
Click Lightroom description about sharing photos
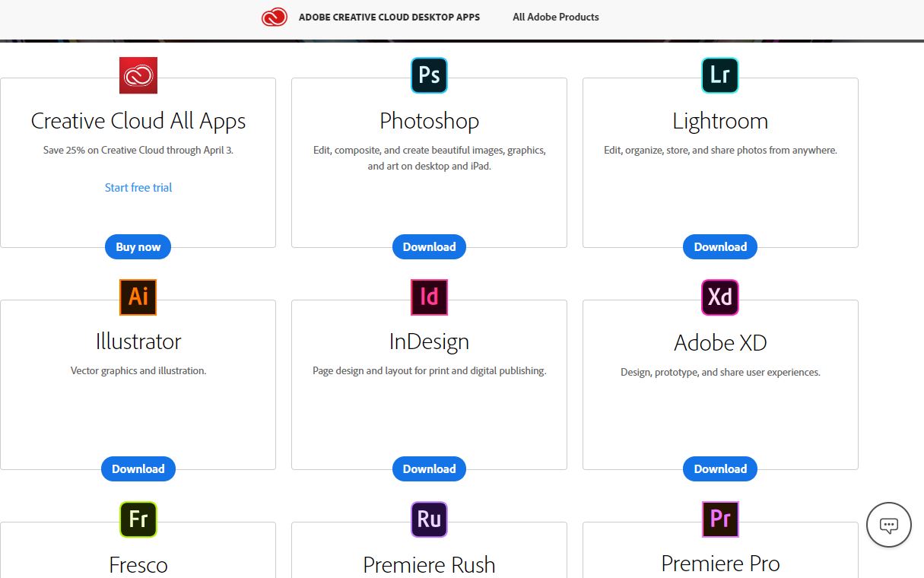[720, 150]
